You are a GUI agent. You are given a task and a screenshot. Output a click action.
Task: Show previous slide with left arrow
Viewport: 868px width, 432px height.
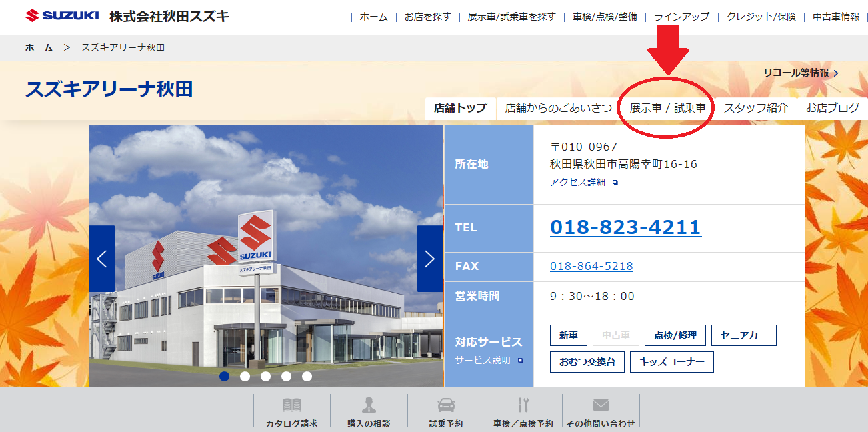point(102,259)
